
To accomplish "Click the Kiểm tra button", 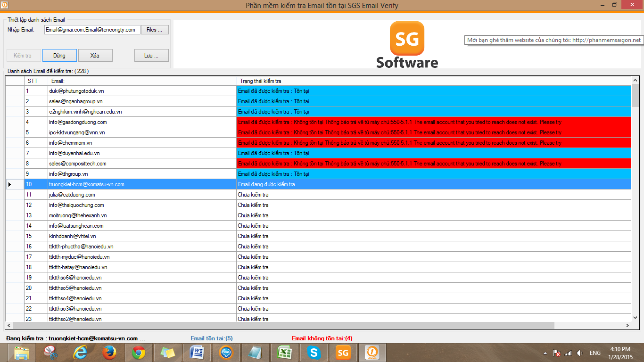I will point(23,56).
